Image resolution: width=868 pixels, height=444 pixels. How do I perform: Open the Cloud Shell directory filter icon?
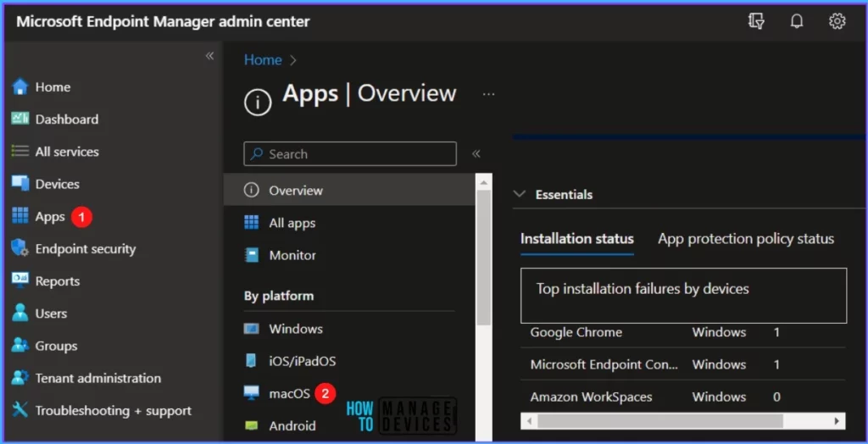(x=756, y=21)
